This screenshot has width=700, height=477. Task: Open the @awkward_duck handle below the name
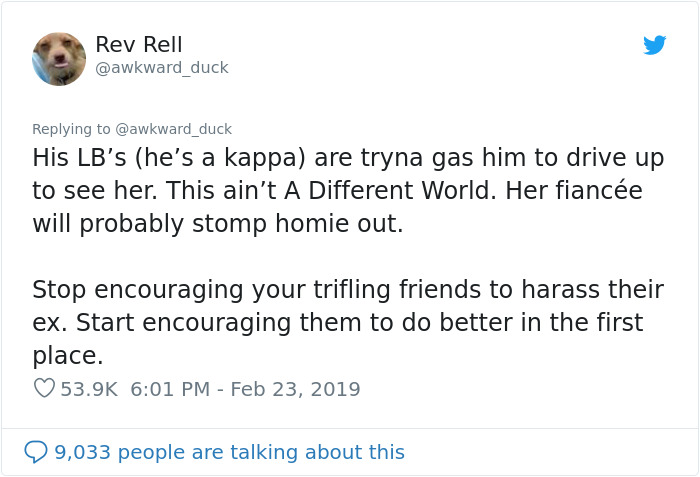tap(162, 68)
